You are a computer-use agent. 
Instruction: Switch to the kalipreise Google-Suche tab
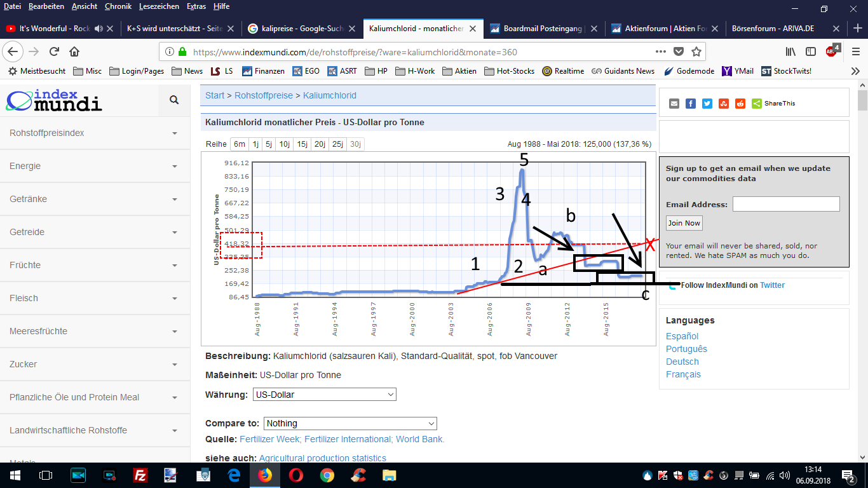point(302,29)
